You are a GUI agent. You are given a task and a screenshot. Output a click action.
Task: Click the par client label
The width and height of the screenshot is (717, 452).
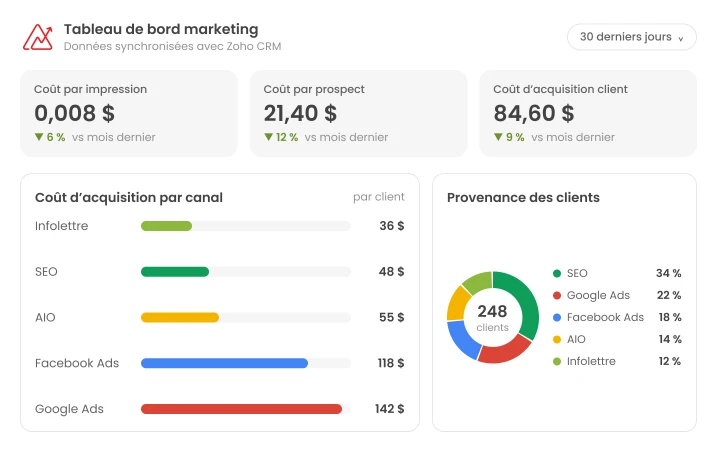click(379, 197)
